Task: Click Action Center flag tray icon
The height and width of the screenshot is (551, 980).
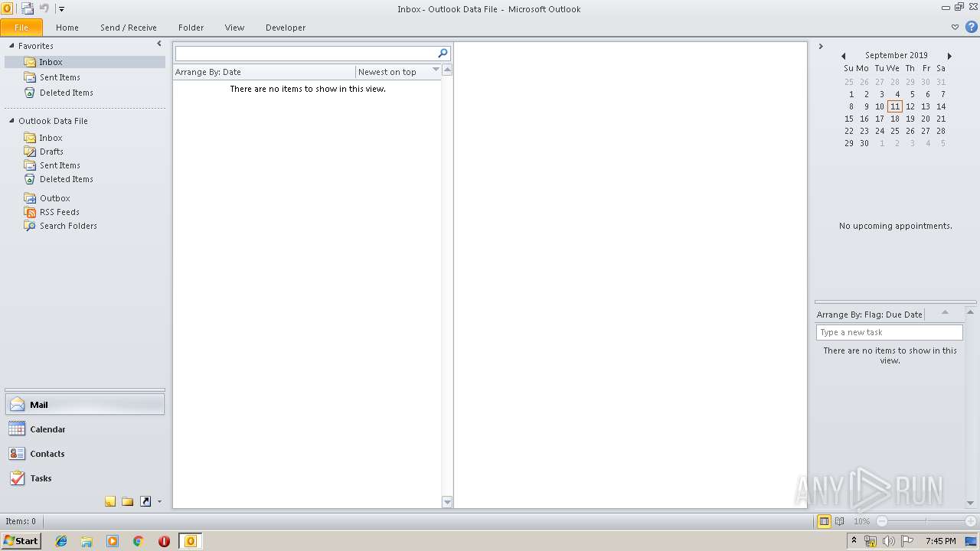Action: click(907, 541)
